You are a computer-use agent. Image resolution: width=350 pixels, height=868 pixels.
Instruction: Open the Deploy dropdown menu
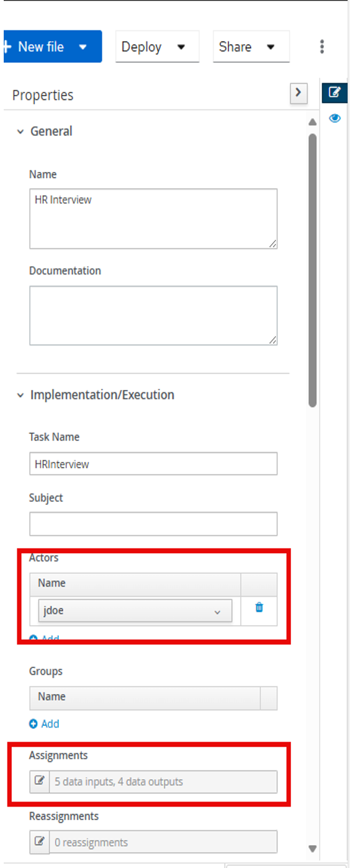tap(157, 47)
